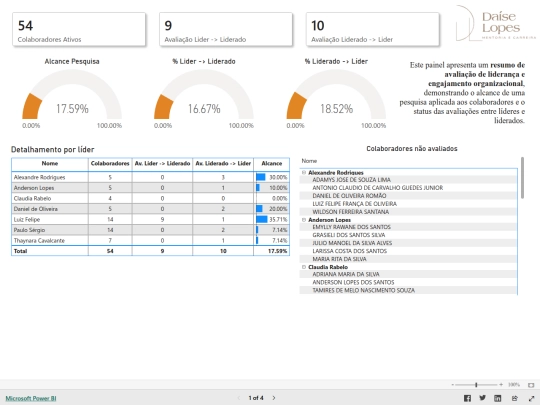
Task: Zoom in with plus icon
Action: pyautogui.click(x=501, y=385)
